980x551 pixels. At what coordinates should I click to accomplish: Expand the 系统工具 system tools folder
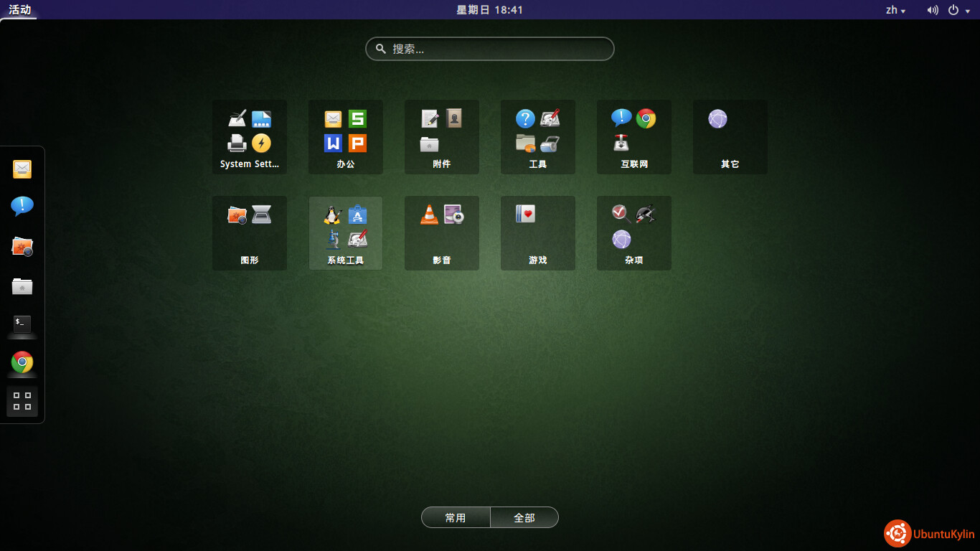(345, 233)
